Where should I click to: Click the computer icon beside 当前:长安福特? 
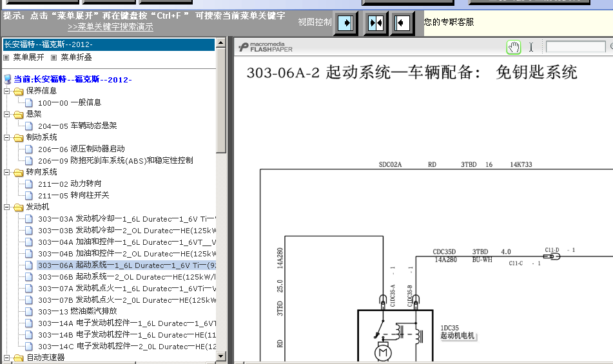point(8,79)
